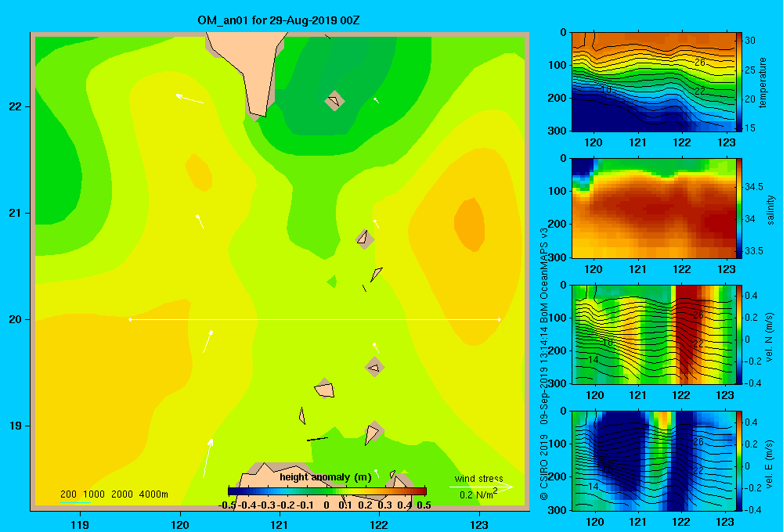Click the '15' temperature colorbar tick
Image resolution: width=783 pixels, height=532 pixels.
click(750, 128)
